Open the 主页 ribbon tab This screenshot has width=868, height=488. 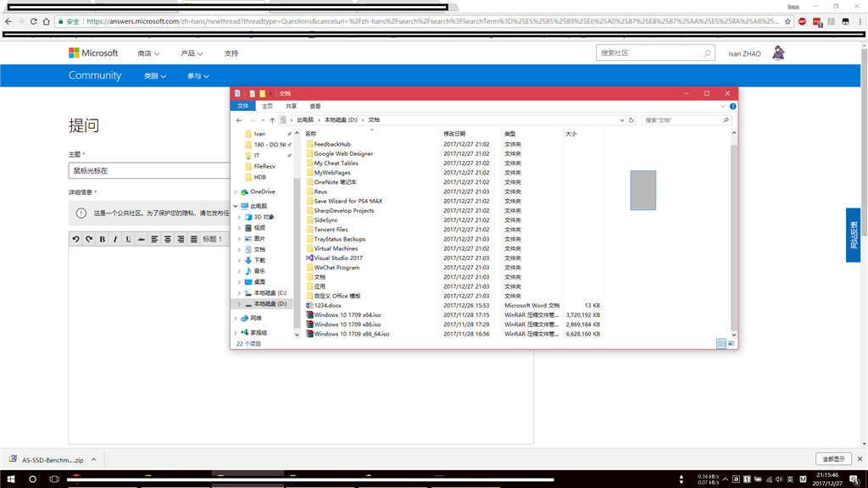tap(267, 106)
